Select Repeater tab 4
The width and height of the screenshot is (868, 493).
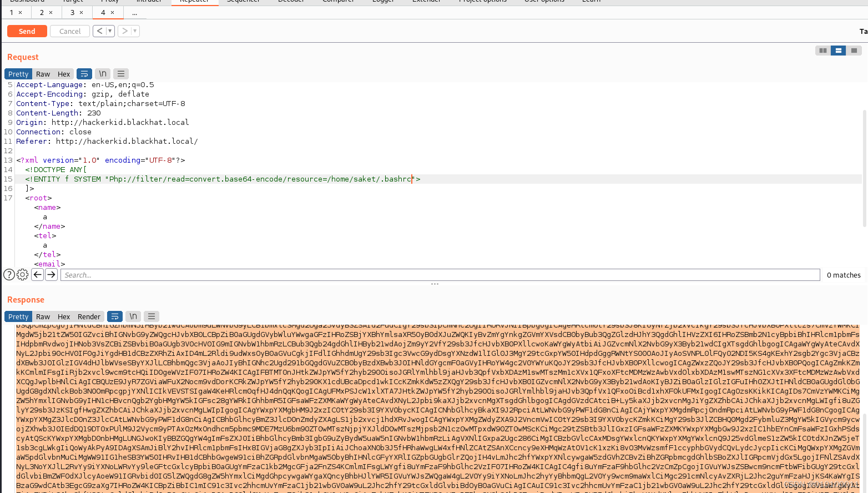click(x=103, y=12)
